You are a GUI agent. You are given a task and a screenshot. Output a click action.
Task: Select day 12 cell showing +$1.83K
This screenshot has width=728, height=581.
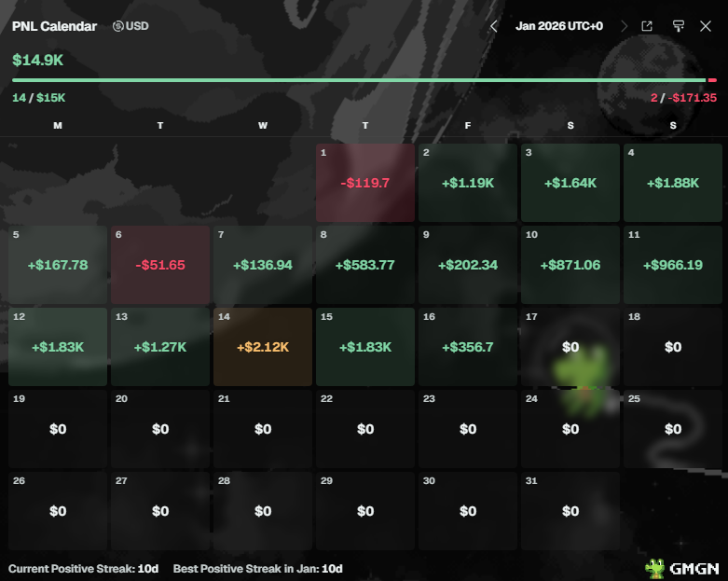point(58,347)
